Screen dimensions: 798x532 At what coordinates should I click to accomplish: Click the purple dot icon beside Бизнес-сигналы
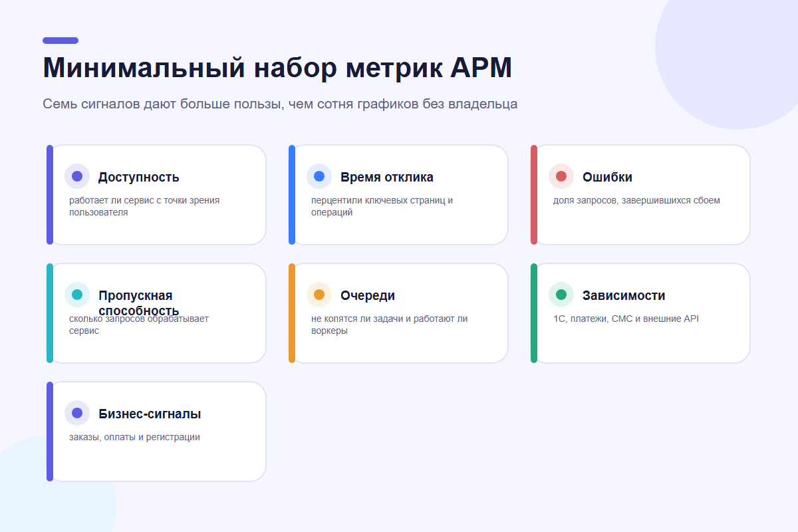coord(77,413)
